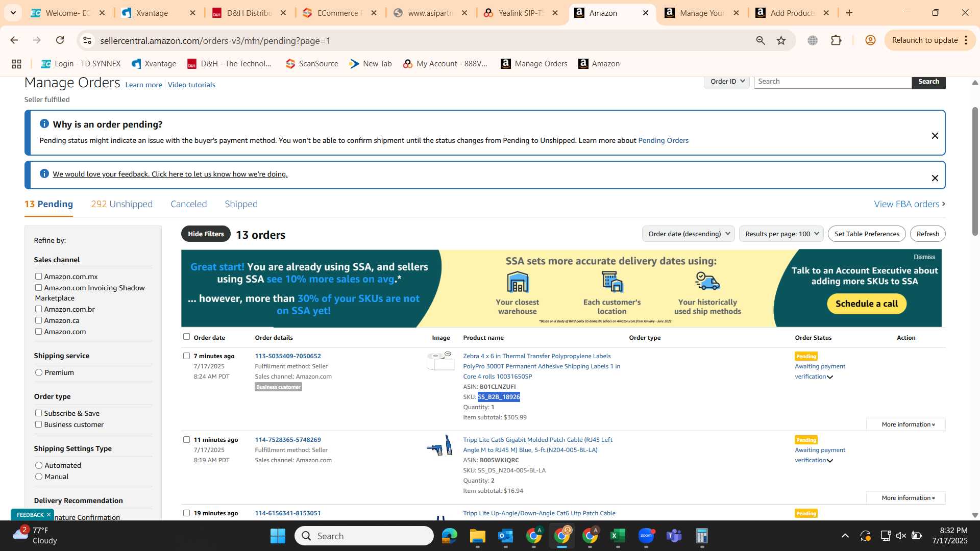This screenshot has width=980, height=551.
Task: Check the Amazon.com.mx sales channel filter
Action: pos(38,277)
